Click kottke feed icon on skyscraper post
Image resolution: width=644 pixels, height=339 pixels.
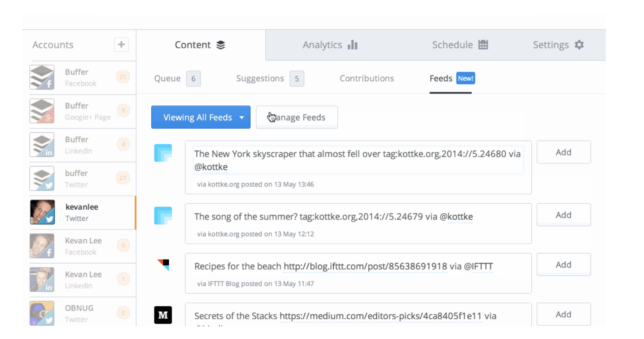(x=163, y=153)
